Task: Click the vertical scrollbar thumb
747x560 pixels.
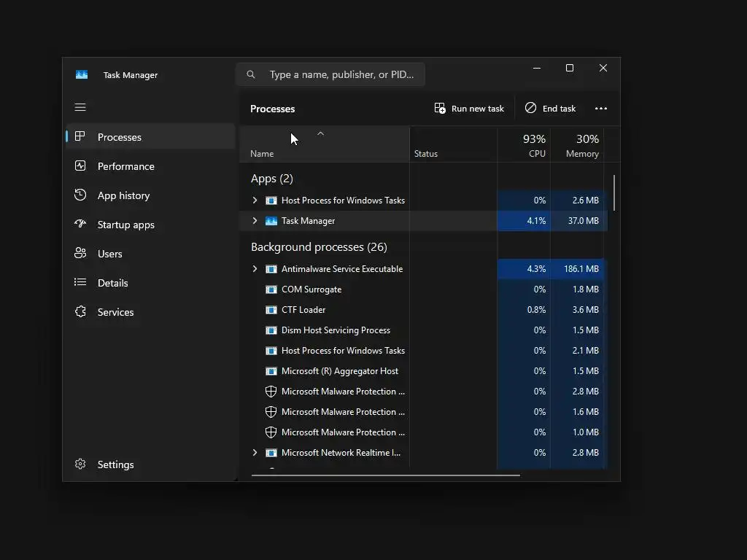Action: (x=614, y=192)
